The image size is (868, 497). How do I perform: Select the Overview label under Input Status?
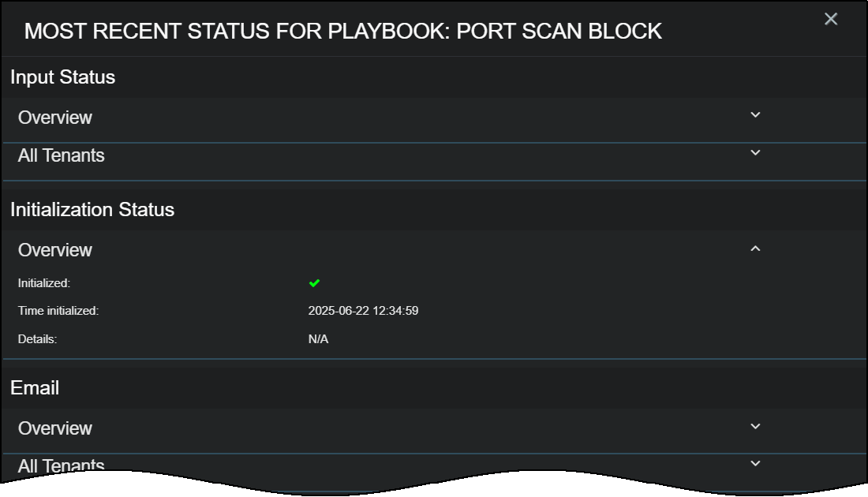point(55,118)
